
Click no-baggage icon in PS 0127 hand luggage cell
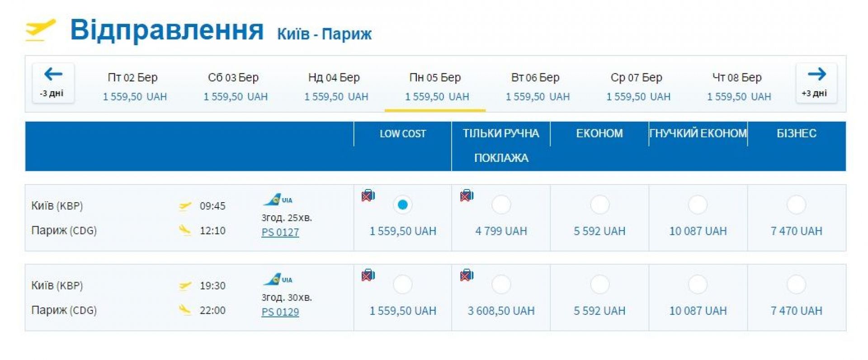pos(467,195)
